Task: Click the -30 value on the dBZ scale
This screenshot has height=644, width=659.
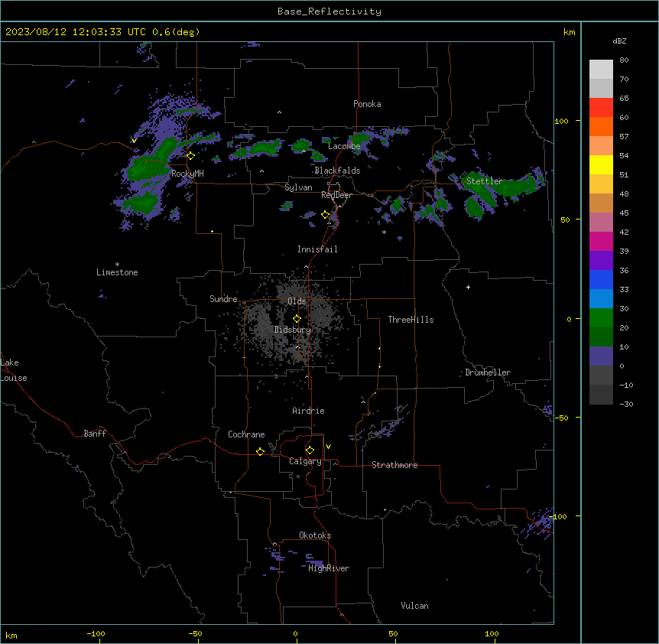Action: [626, 405]
